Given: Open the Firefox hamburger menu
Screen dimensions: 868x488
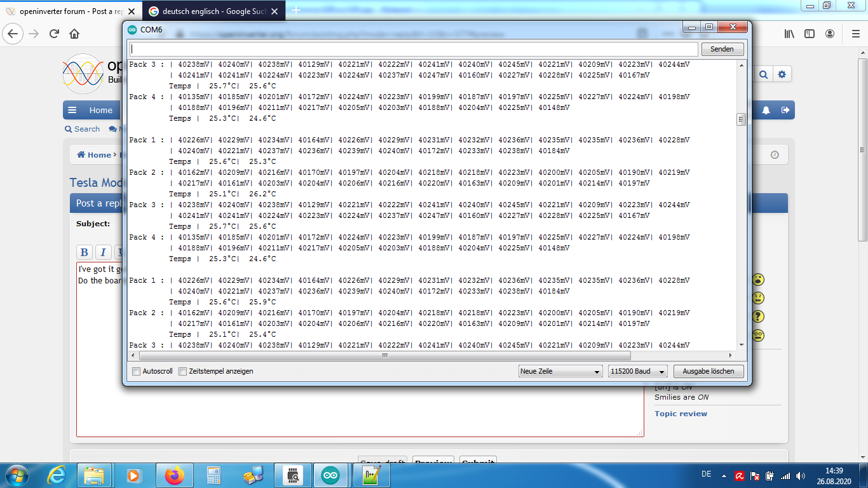Looking at the screenshot, I should [x=855, y=34].
